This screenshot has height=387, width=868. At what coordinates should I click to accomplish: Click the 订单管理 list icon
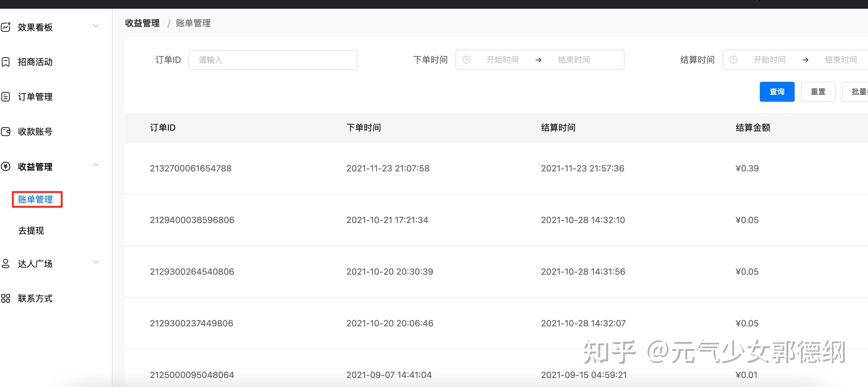coord(6,97)
